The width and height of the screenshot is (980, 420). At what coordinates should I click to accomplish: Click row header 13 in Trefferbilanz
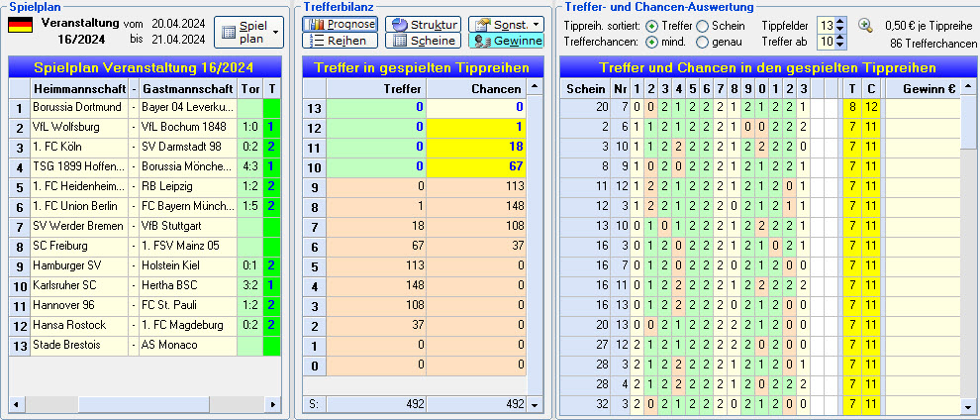click(x=315, y=108)
